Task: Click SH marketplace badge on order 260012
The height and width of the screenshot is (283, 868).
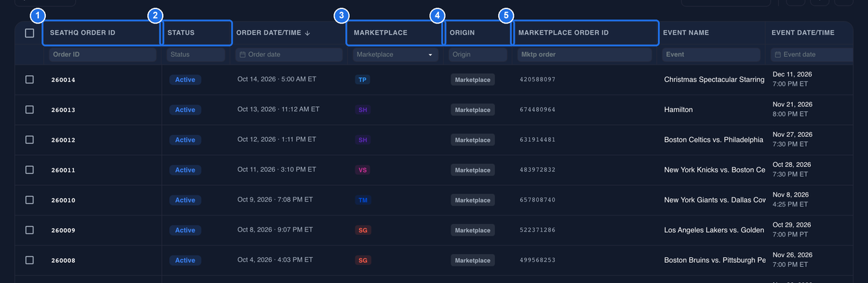Action: (x=362, y=140)
